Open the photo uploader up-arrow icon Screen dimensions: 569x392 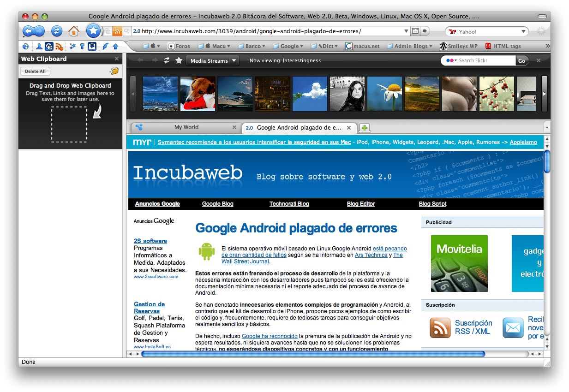tap(115, 46)
